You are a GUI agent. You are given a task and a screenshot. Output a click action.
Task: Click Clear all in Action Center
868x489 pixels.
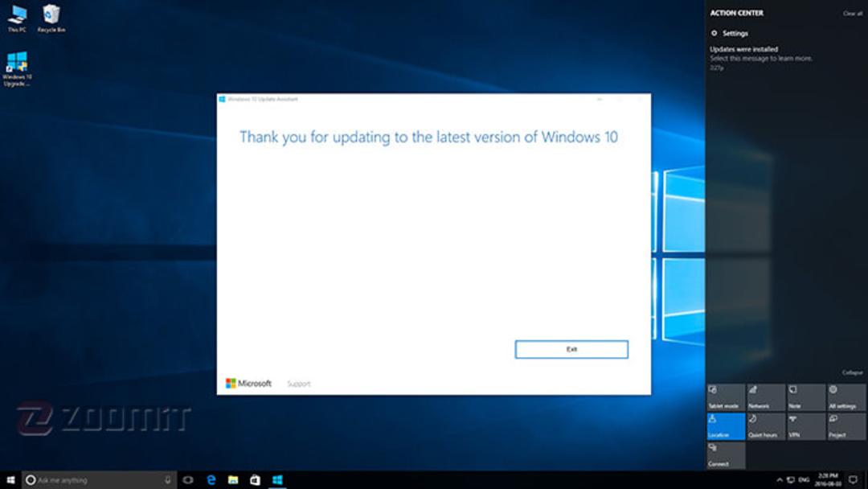point(852,14)
